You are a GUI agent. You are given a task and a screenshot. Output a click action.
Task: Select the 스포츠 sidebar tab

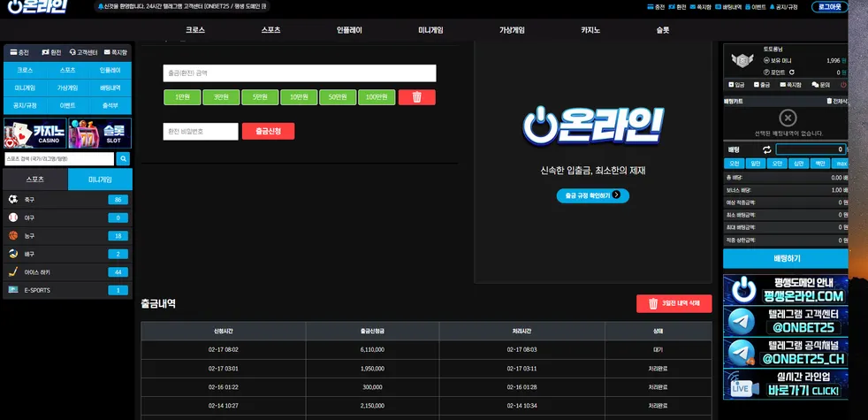(35, 179)
